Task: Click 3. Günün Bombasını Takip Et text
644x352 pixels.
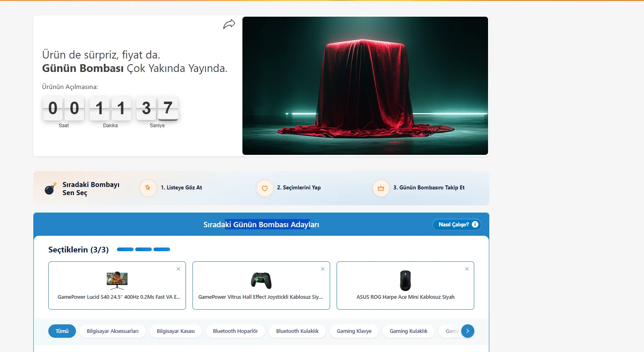Action: tap(429, 188)
